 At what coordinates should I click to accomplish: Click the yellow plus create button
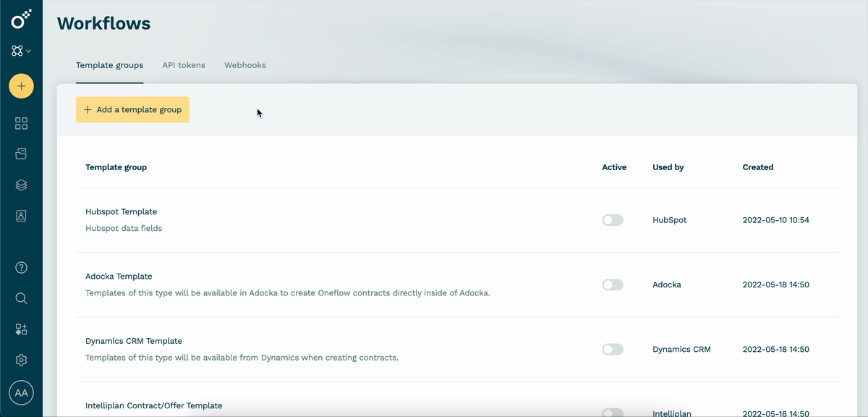click(x=21, y=86)
